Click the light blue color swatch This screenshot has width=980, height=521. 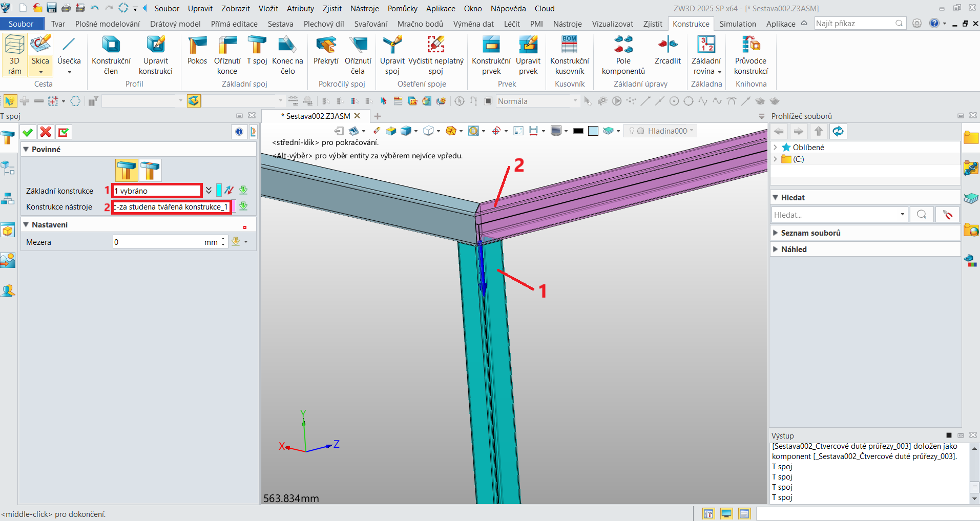593,131
